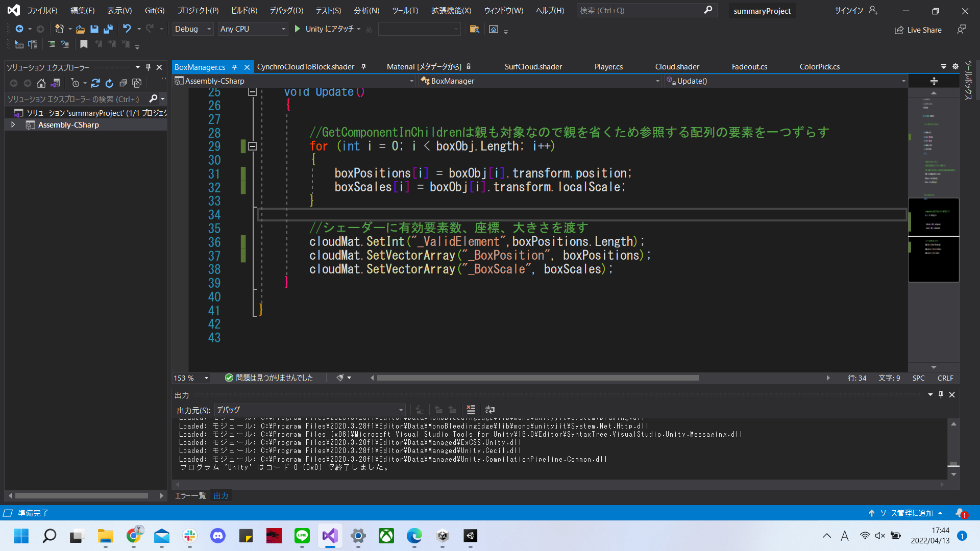Go to Solution Explorer home view

[41, 83]
